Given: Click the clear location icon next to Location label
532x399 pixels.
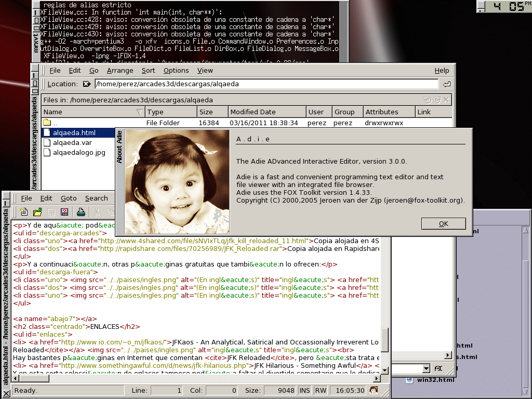Looking at the screenshot, I should (x=87, y=84).
